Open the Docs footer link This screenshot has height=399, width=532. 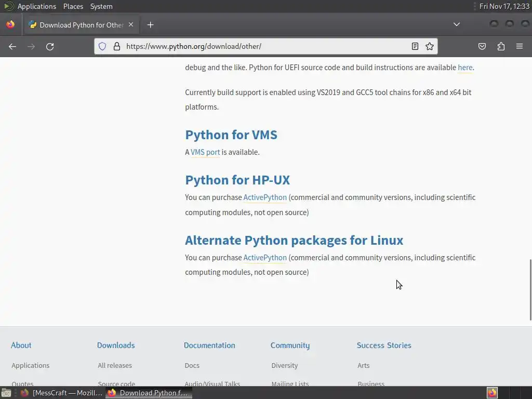[x=192, y=365]
